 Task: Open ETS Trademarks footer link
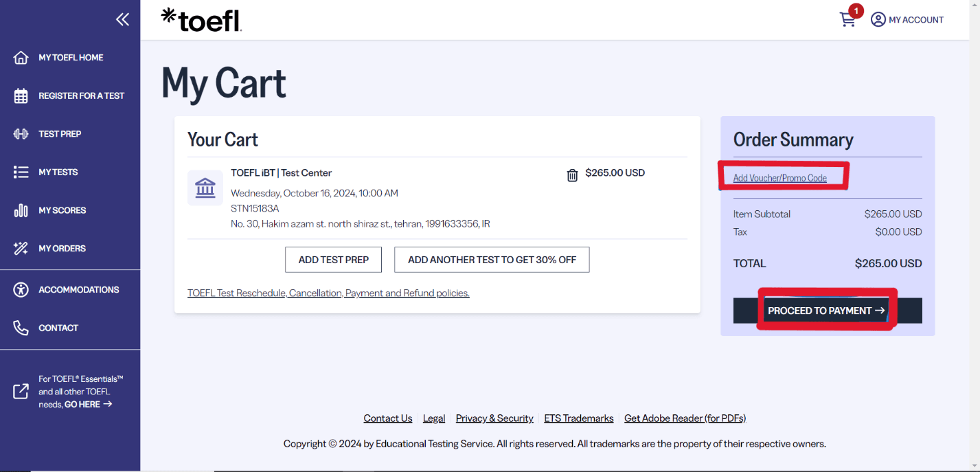(579, 418)
